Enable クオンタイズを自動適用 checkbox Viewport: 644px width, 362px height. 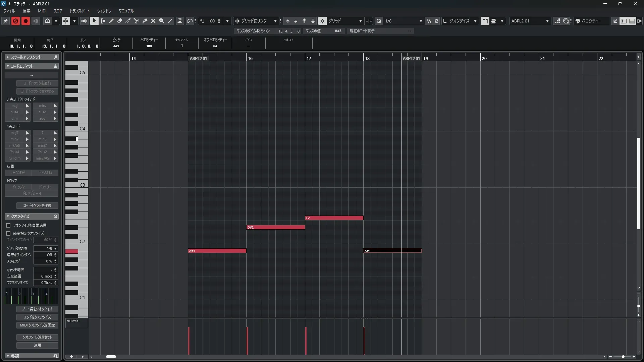[8, 225]
